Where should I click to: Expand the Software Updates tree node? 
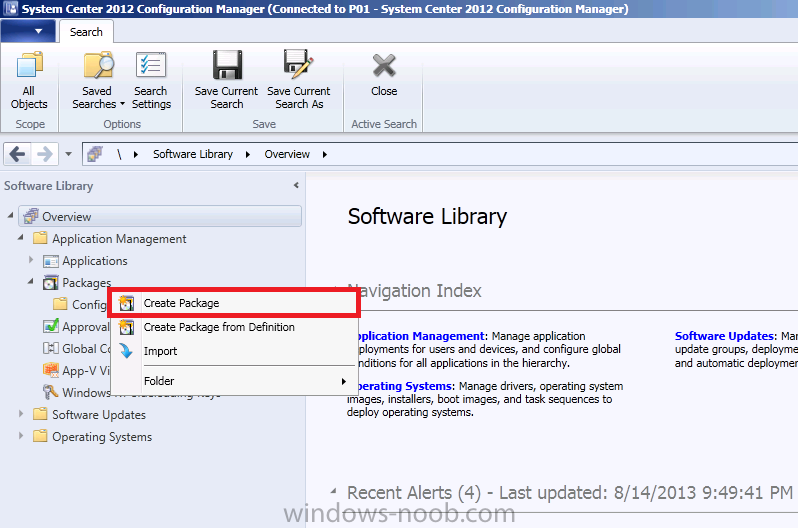pos(23,414)
